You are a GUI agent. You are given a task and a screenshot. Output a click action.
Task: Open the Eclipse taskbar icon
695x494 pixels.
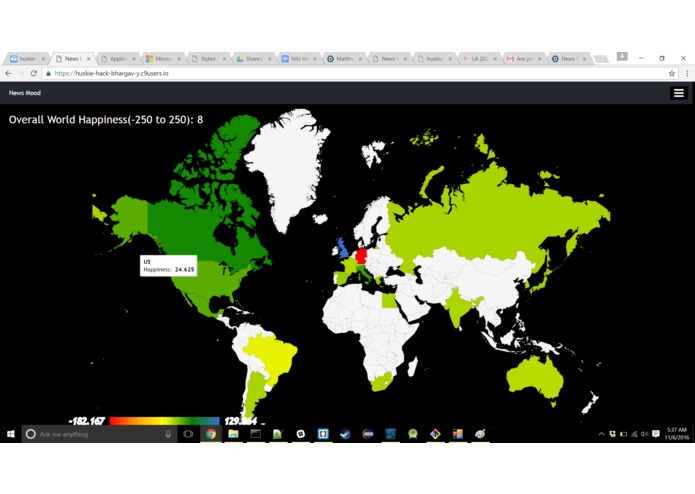click(x=368, y=434)
